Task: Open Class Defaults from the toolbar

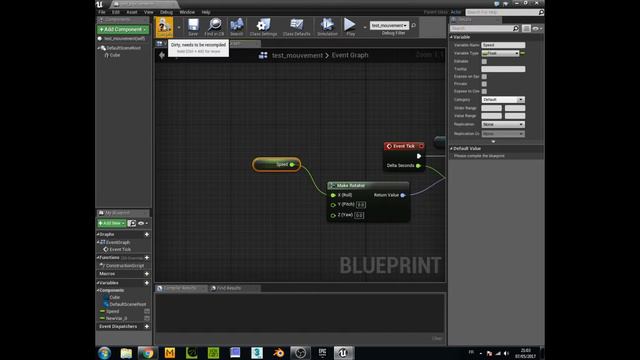Action: pyautogui.click(x=296, y=27)
